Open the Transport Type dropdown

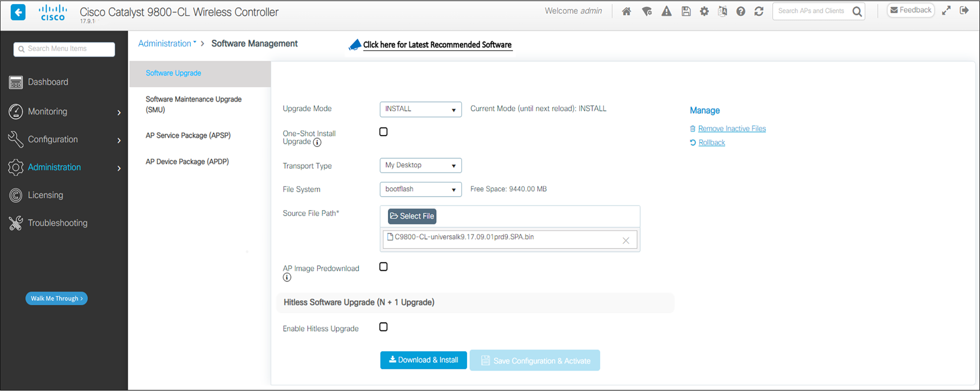(x=420, y=166)
